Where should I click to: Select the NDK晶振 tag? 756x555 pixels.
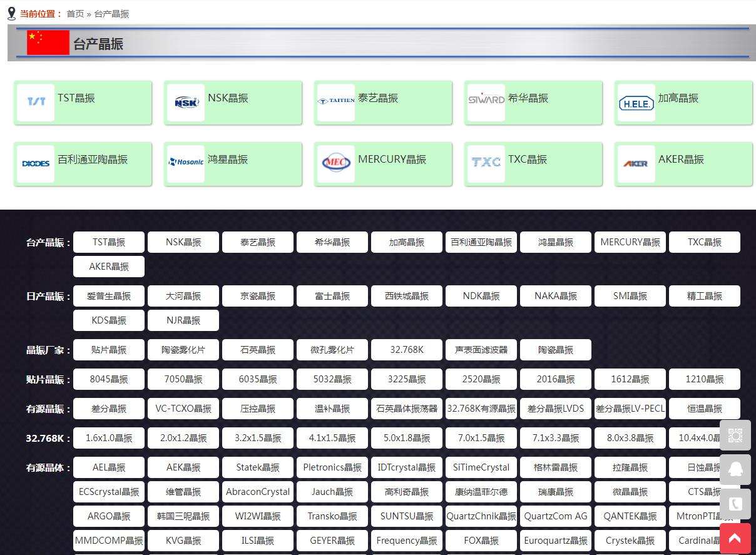(x=481, y=296)
